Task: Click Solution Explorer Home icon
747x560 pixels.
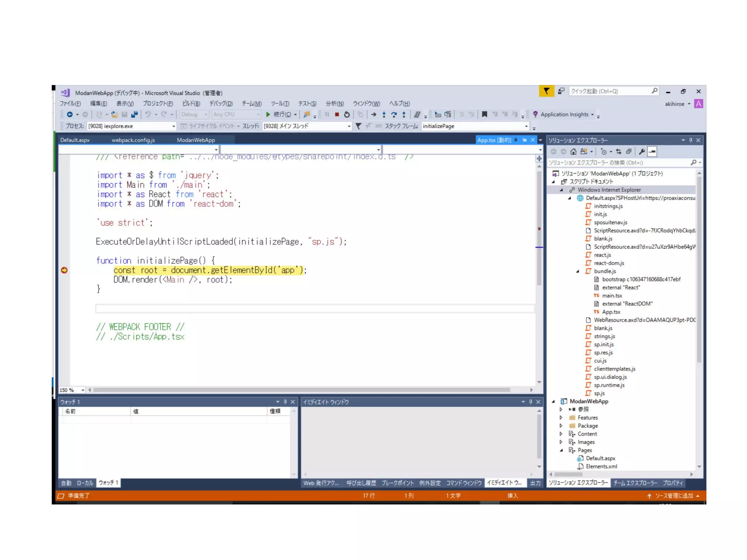Action: (573, 152)
